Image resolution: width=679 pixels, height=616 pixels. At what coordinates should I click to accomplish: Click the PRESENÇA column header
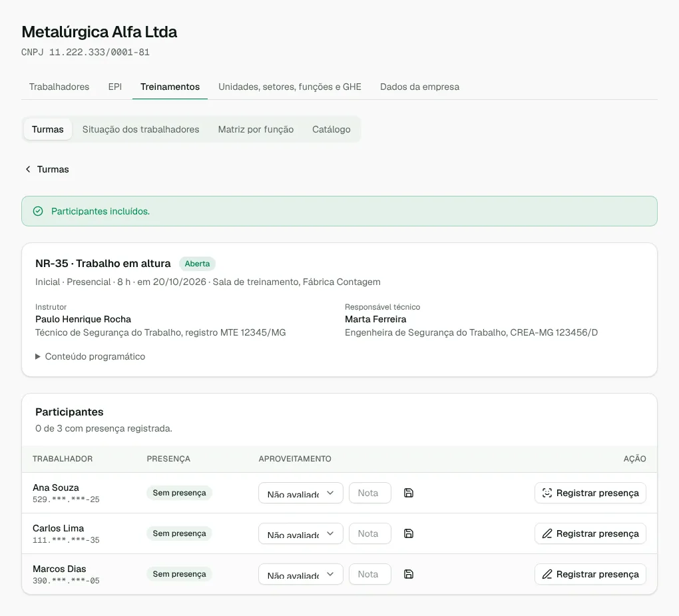(x=168, y=460)
